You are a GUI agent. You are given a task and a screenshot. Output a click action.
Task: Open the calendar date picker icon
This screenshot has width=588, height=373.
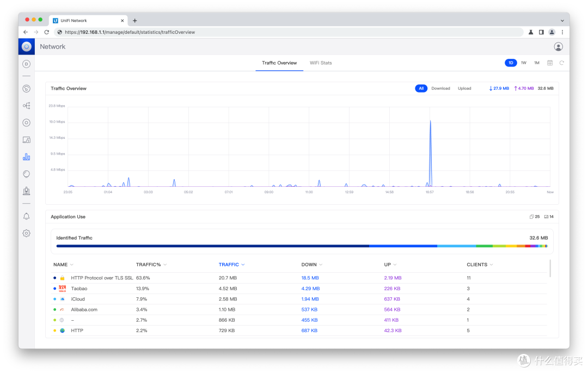point(549,63)
